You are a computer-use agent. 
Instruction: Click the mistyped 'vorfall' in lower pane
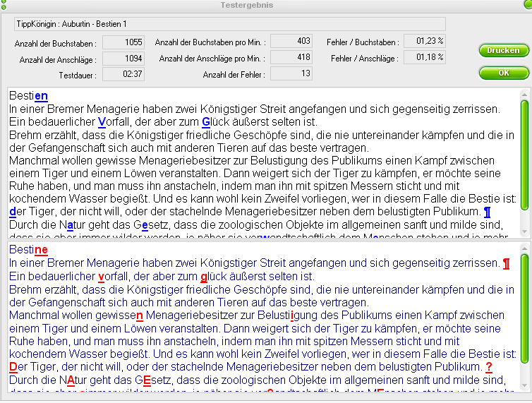[113, 277]
